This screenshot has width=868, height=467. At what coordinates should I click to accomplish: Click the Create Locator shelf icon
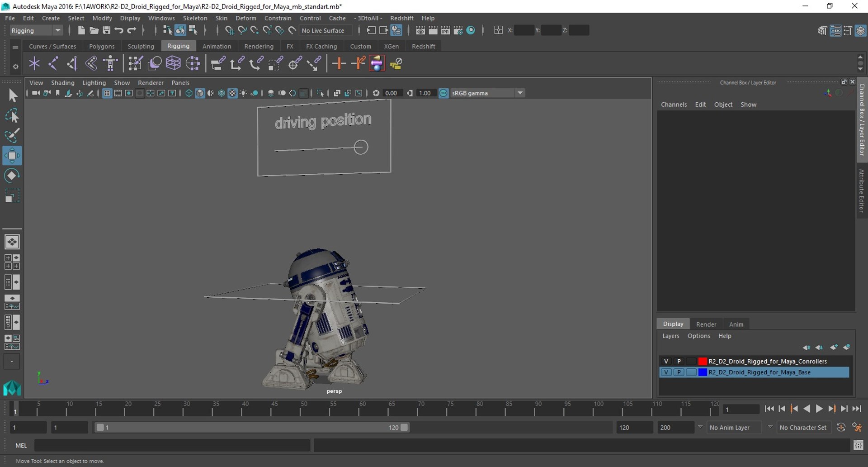[34, 63]
